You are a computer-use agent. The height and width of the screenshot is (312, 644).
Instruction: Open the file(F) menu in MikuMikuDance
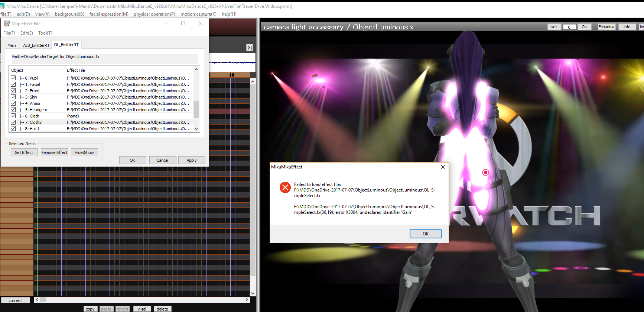click(x=6, y=14)
